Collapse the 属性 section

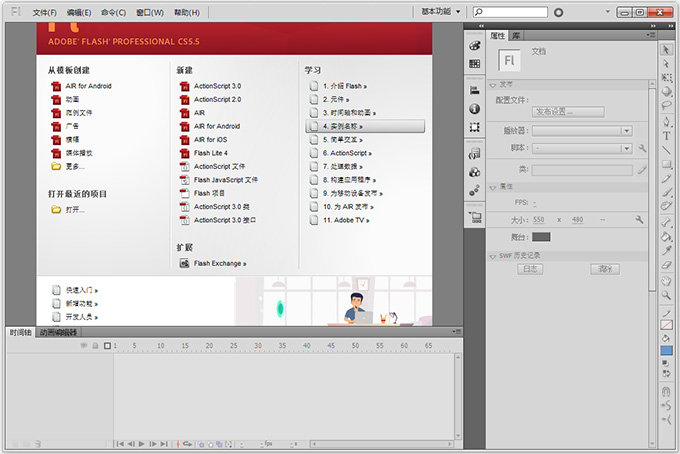[x=493, y=187]
